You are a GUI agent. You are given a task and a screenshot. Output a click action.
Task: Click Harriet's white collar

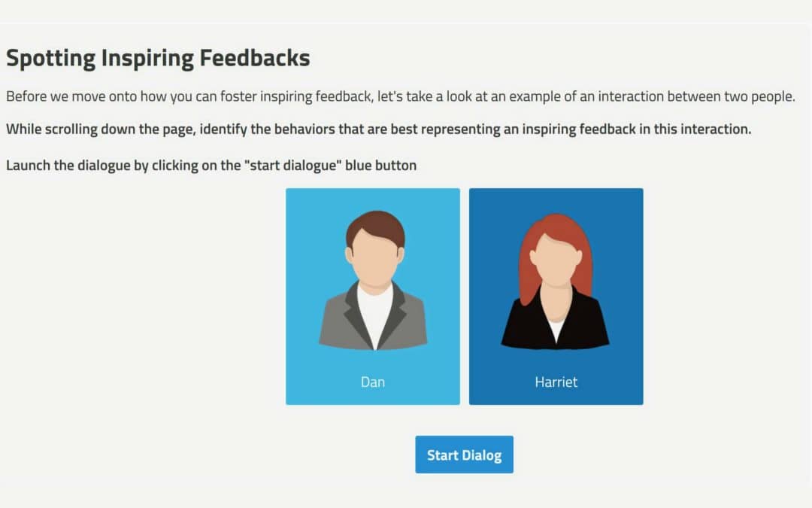(x=556, y=330)
